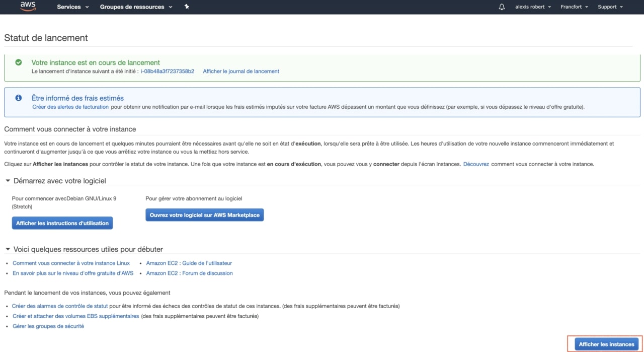Open the Services dropdown menu
The width and height of the screenshot is (644, 352).
click(x=73, y=7)
